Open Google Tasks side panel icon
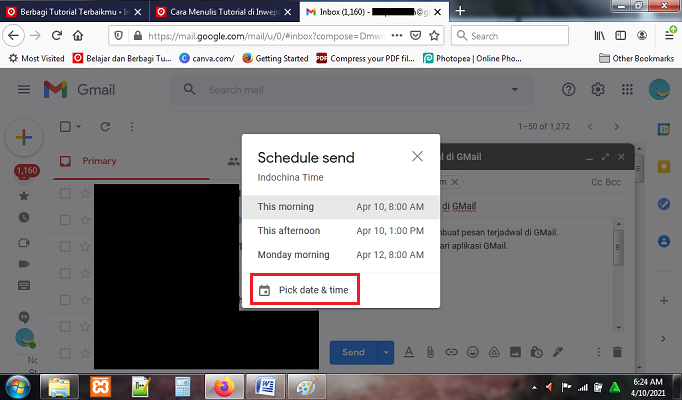The height and width of the screenshot is (400, 682). tap(664, 203)
